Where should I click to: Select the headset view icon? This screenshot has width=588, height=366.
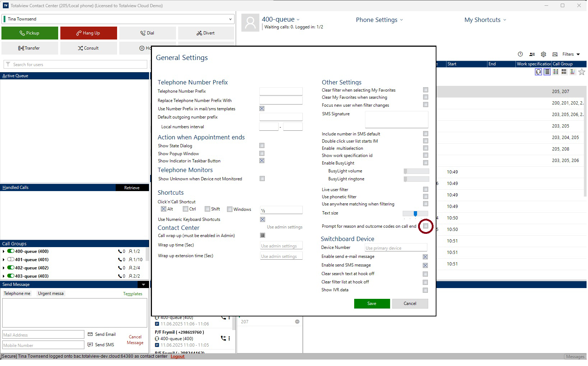pos(538,72)
